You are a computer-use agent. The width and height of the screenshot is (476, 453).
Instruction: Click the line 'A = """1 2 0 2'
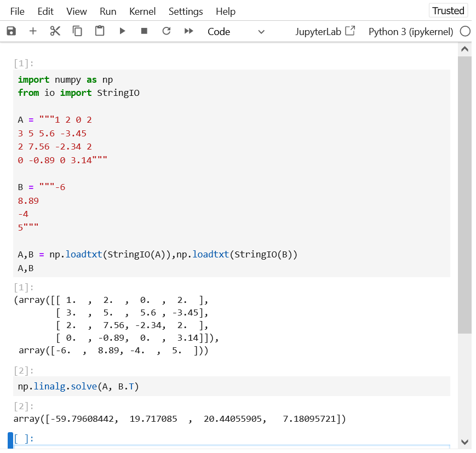pos(55,120)
